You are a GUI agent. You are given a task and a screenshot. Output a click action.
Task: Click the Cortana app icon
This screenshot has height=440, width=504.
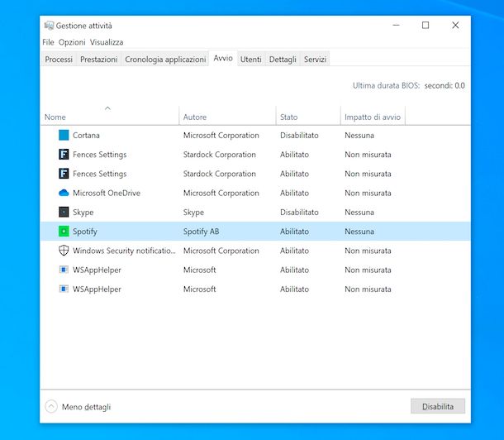[64, 135]
